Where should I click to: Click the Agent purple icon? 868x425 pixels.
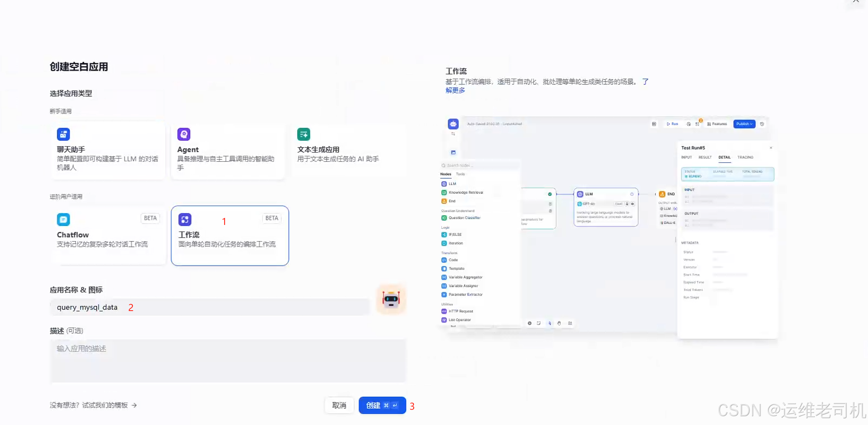point(184,134)
